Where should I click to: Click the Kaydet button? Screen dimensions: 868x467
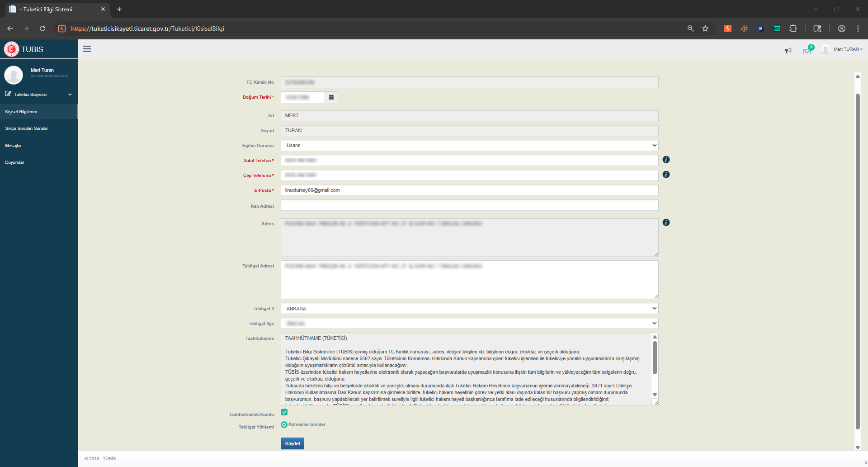[x=292, y=443]
